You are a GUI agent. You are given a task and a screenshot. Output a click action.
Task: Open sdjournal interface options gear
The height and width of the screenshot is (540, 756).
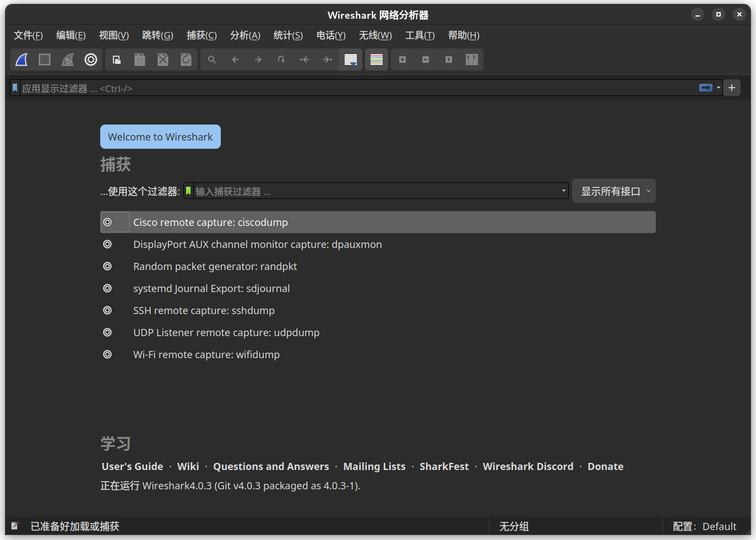[107, 288]
